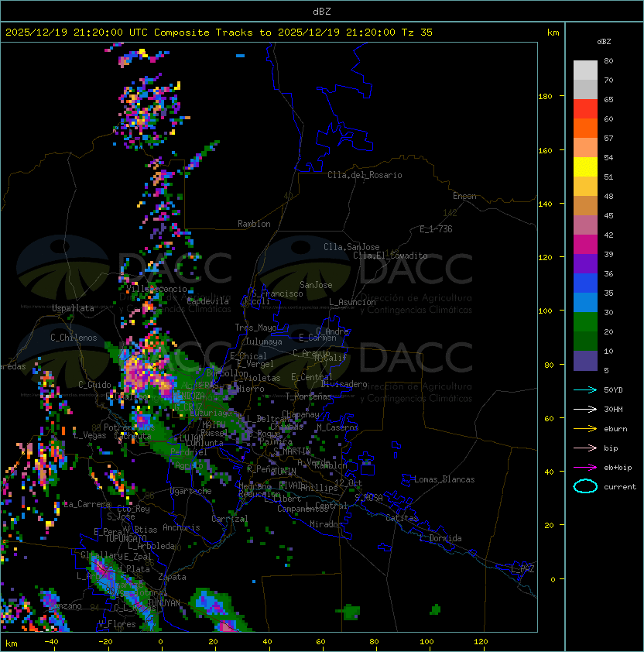Click the 'S_Francisco' map label
The height and width of the screenshot is (652, 644).
[277, 293]
